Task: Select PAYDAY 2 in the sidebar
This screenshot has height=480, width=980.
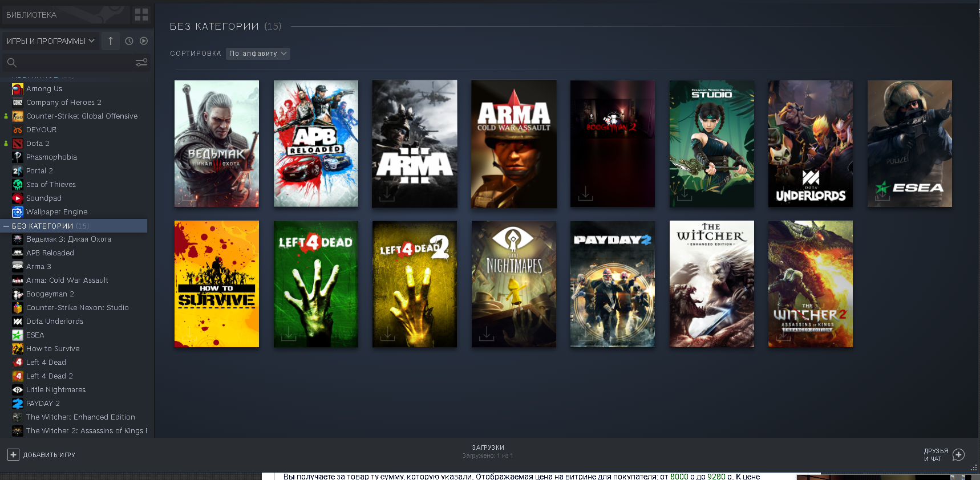Action: 43,404
